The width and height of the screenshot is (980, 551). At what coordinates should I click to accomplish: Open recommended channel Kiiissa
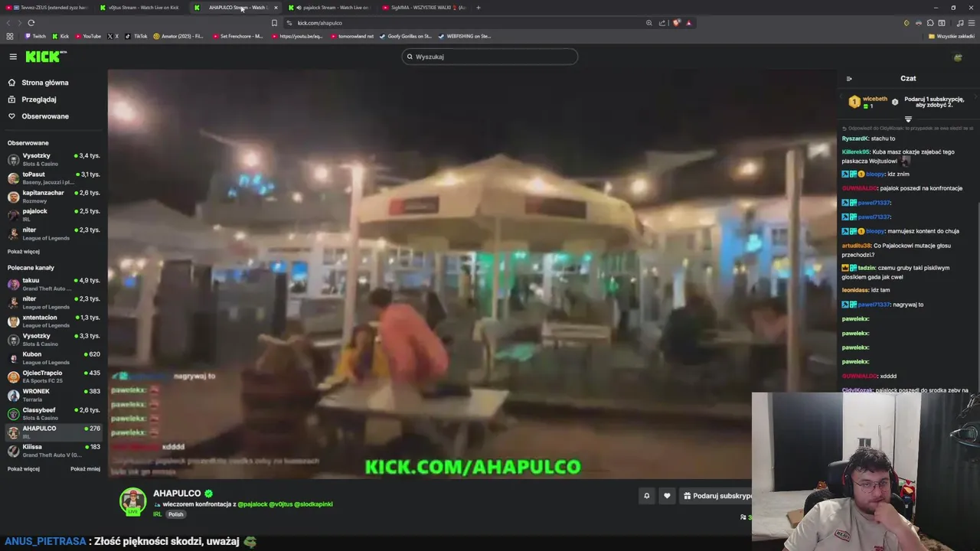coord(54,451)
